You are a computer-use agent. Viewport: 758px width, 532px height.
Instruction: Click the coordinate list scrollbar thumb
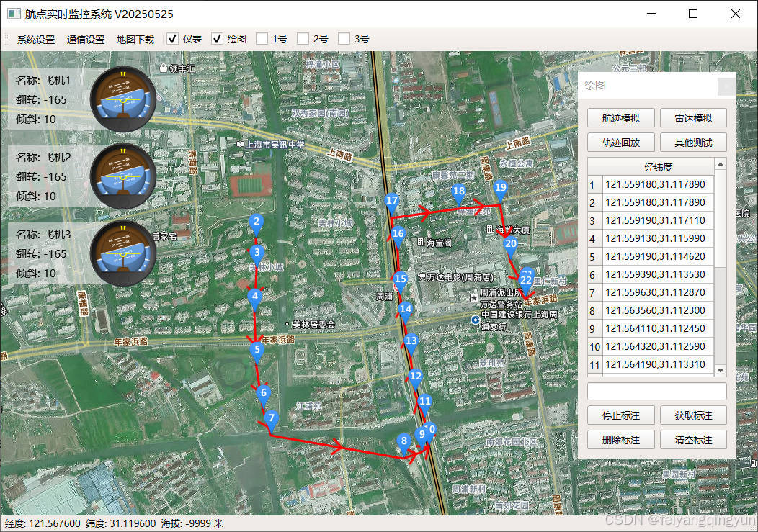pyautogui.click(x=721, y=219)
